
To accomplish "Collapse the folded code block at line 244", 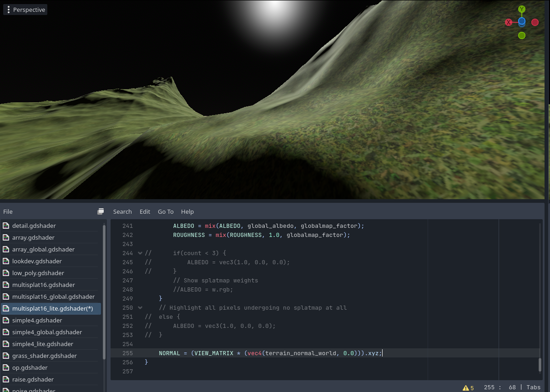I will pyautogui.click(x=140, y=253).
